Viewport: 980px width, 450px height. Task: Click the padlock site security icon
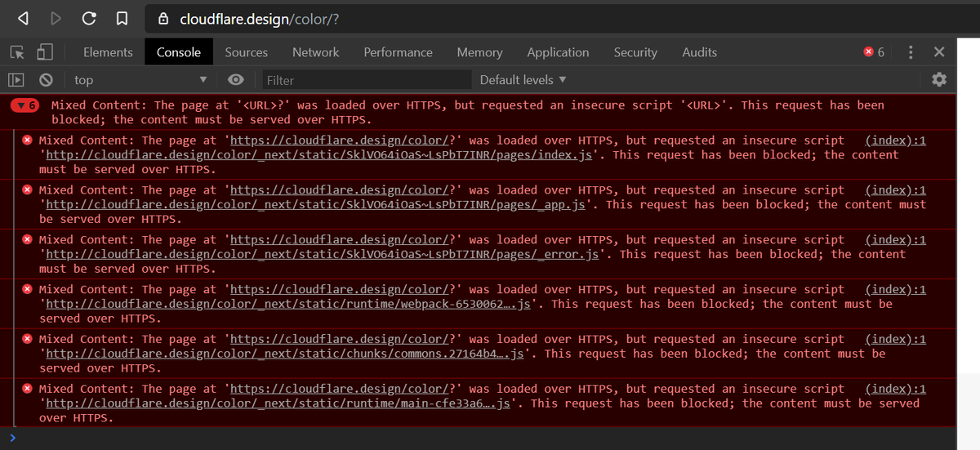point(163,18)
